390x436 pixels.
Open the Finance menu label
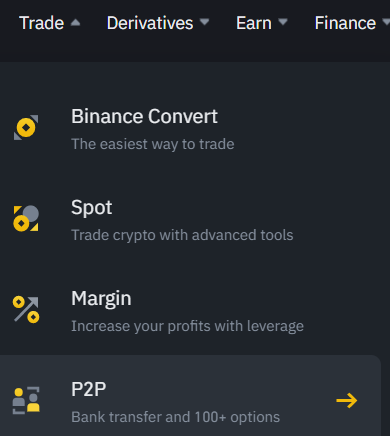click(x=345, y=23)
